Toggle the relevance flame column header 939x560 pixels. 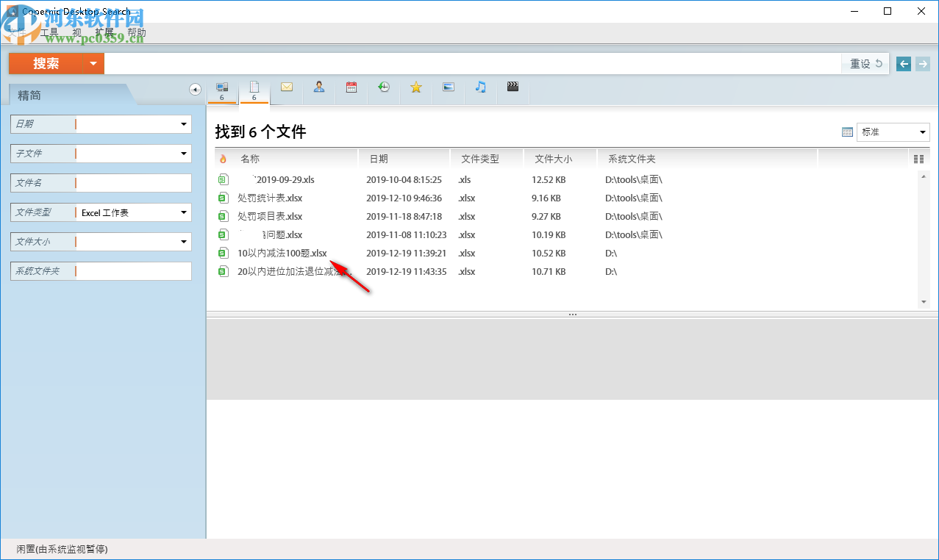(x=224, y=158)
